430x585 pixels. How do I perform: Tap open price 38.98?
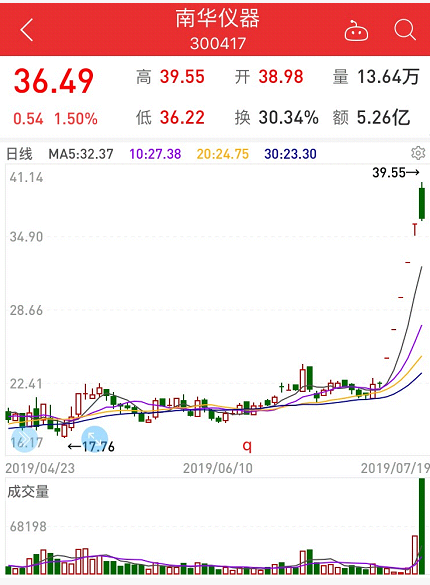tap(281, 77)
